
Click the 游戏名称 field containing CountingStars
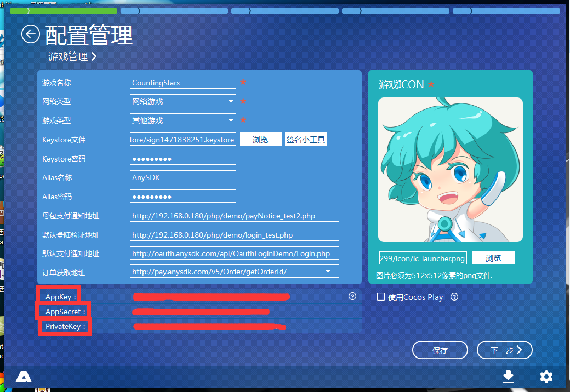[183, 82]
